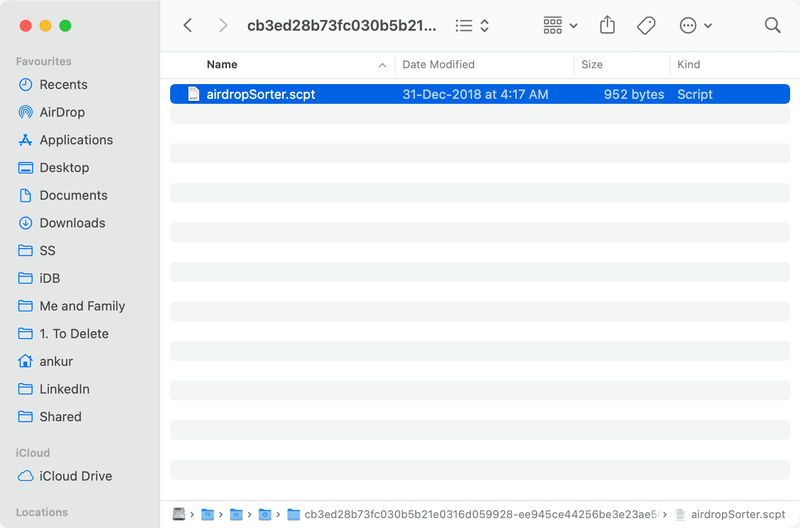The height and width of the screenshot is (528, 800).
Task: Go forward with the right chevron
Action: click(x=222, y=26)
